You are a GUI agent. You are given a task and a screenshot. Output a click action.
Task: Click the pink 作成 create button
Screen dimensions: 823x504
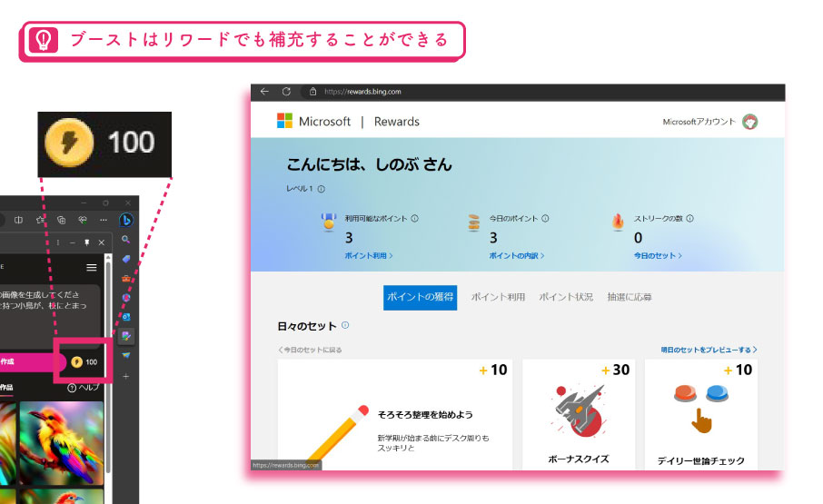coord(33,361)
